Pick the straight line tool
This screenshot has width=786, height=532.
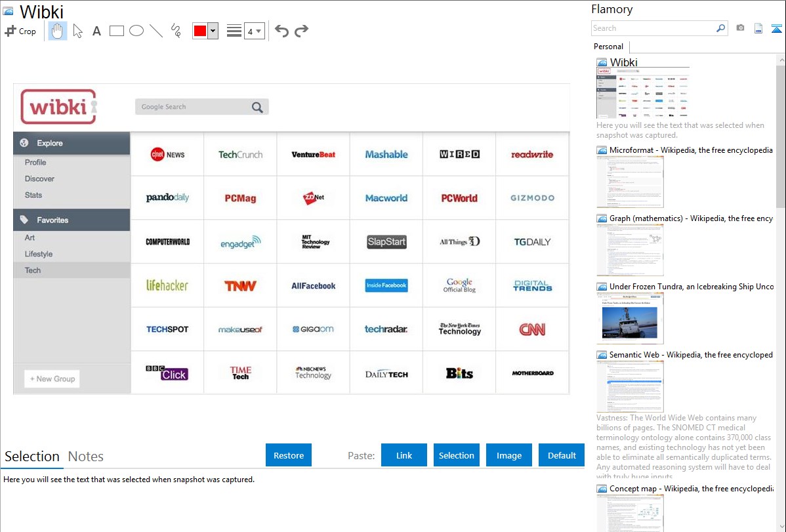pos(156,31)
